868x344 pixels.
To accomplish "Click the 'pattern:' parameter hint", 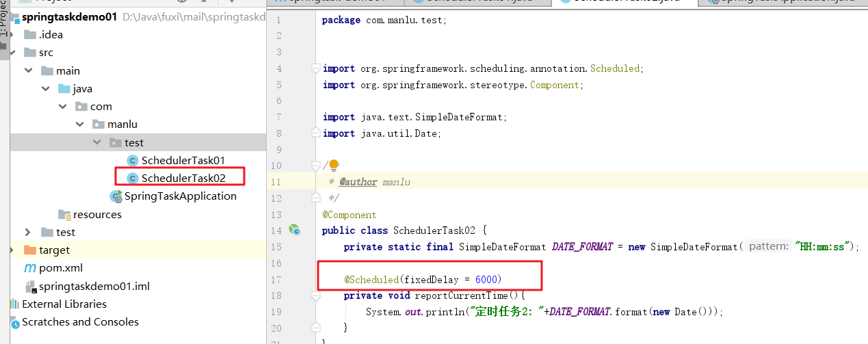I will [769, 247].
